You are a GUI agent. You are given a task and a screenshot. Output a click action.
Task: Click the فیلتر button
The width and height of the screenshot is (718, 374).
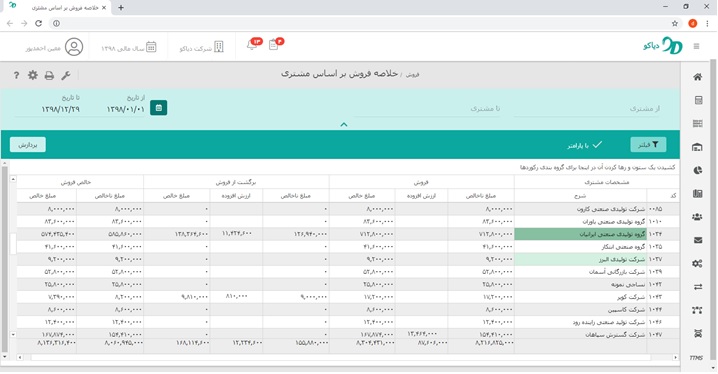coord(648,145)
